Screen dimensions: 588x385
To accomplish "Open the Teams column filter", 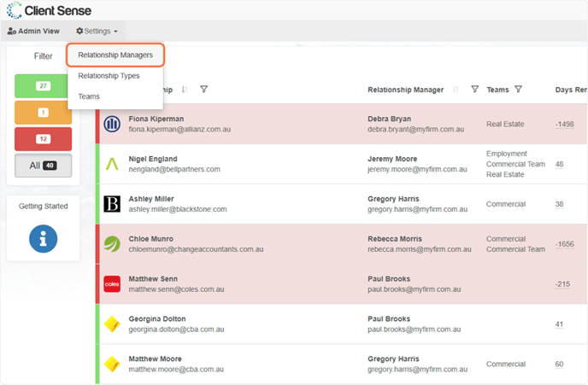I will point(518,89).
